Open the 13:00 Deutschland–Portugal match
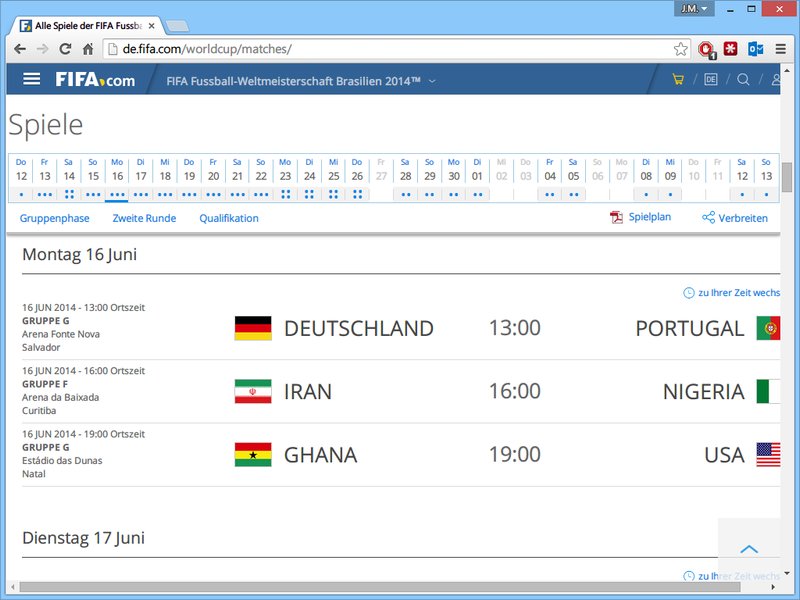Image resolution: width=800 pixels, height=600 pixels. pyautogui.click(x=515, y=328)
